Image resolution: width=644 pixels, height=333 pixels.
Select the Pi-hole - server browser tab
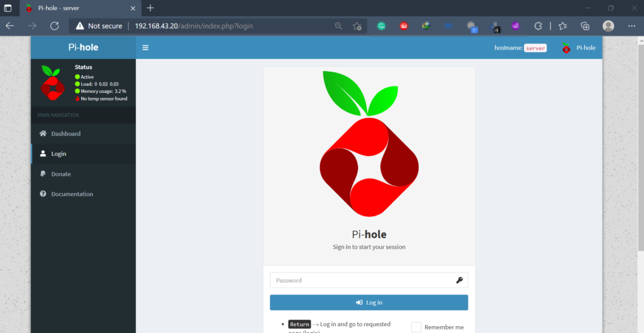click(x=80, y=8)
